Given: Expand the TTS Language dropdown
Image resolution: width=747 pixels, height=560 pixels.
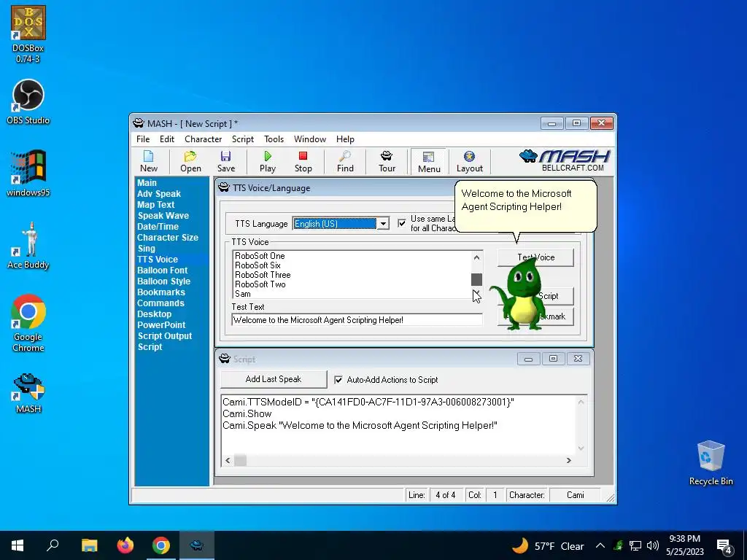Looking at the screenshot, I should 383,223.
